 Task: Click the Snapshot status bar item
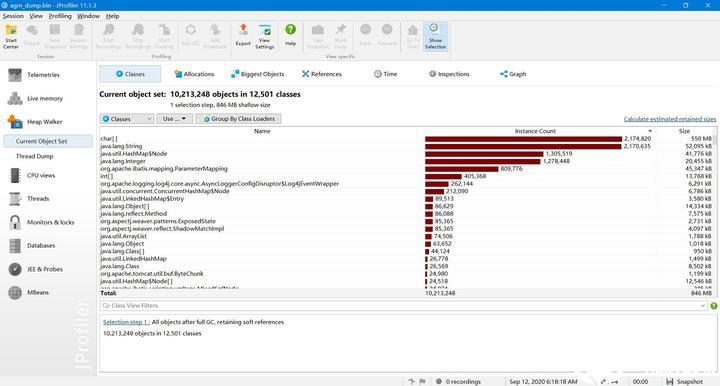684,381
